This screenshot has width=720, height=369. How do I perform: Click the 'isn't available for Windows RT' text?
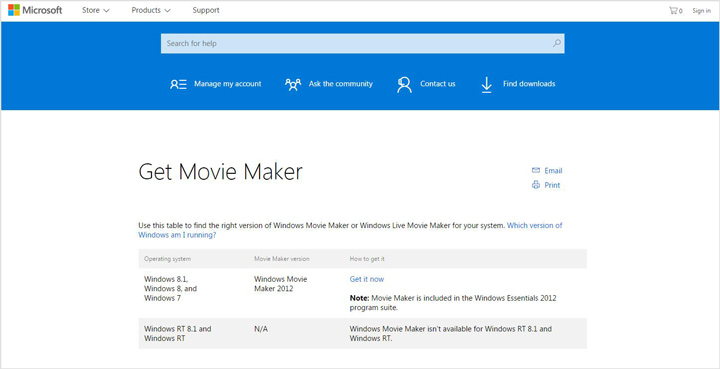[x=451, y=334]
